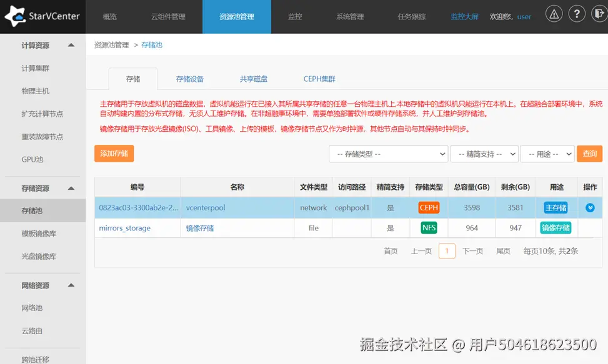Select the 资源池管理 menu

237,17
